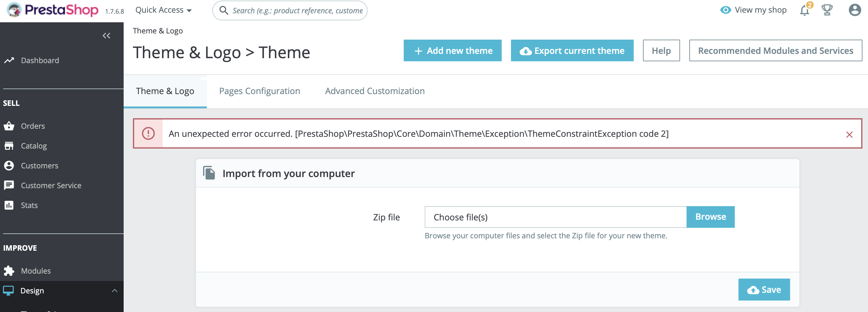Click the Design monitor icon

tap(8, 290)
